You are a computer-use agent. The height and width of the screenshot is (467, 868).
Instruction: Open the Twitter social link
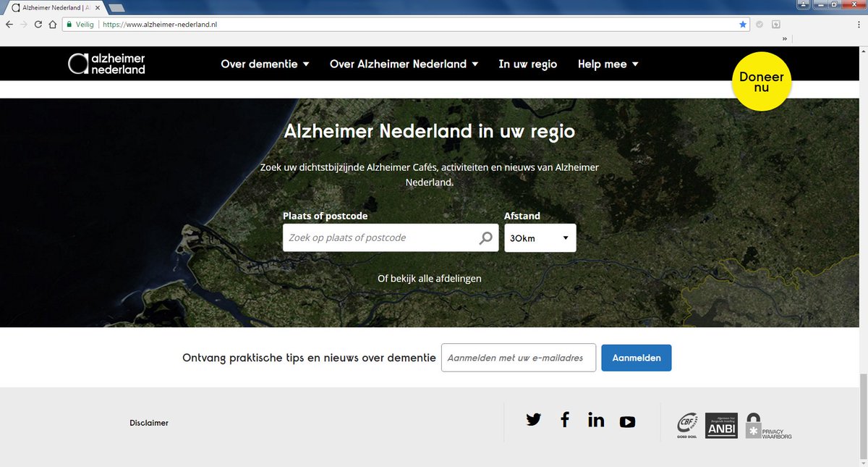(534, 419)
